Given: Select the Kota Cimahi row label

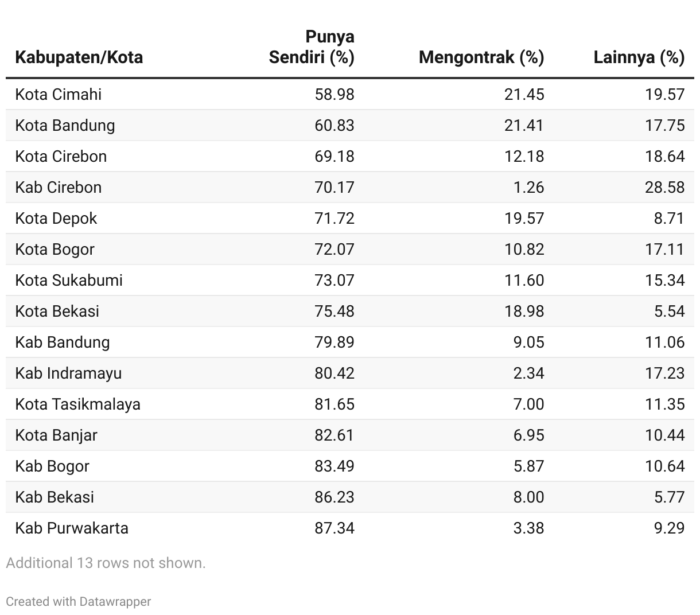Looking at the screenshot, I should 58,94.
